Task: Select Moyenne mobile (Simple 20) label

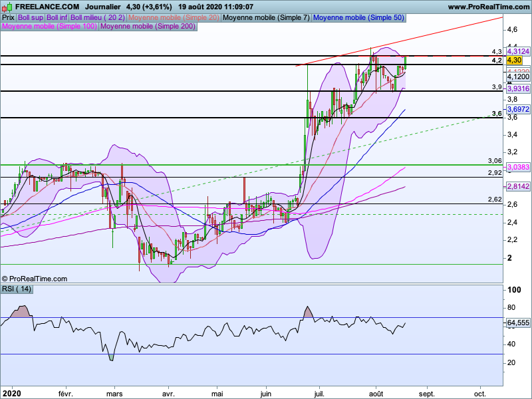Action: (x=174, y=18)
